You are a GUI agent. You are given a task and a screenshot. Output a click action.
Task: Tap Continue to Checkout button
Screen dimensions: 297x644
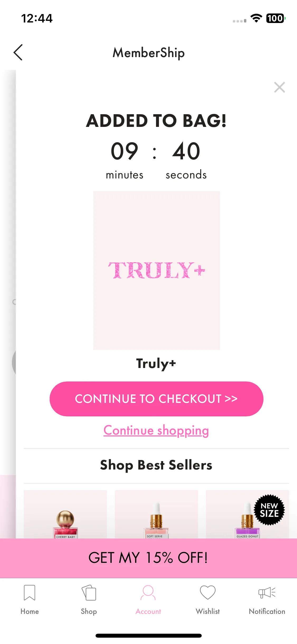pyautogui.click(x=157, y=399)
